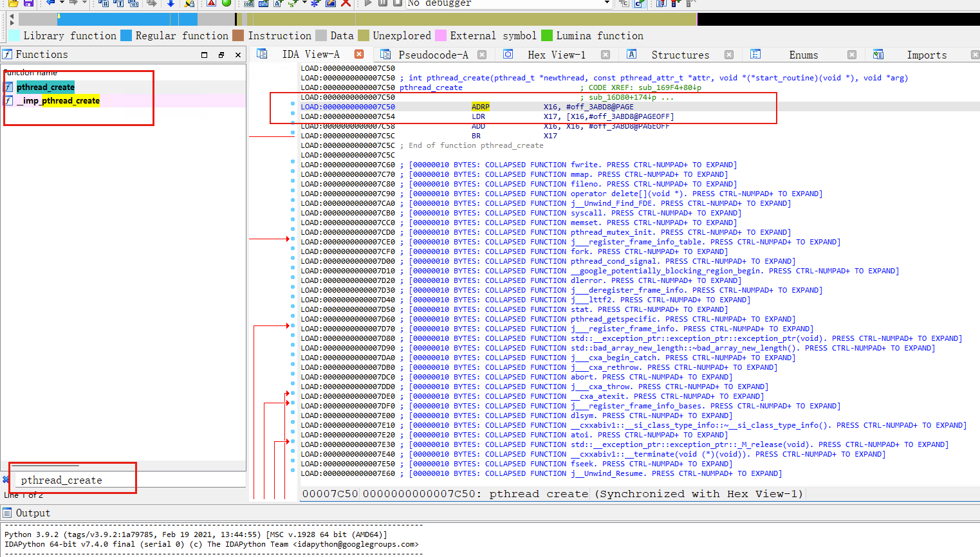Screen dimensions: 980x557
Task: Click the External symbol pink color swatch
Action: (x=441, y=35)
